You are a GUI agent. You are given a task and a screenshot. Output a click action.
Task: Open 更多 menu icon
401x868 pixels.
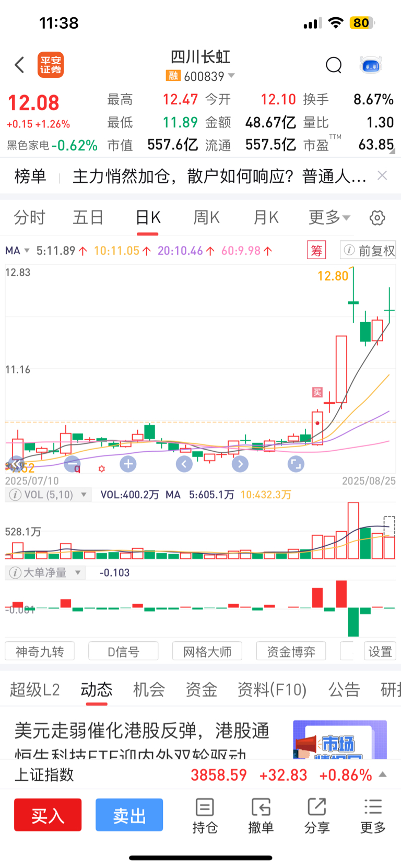(373, 816)
